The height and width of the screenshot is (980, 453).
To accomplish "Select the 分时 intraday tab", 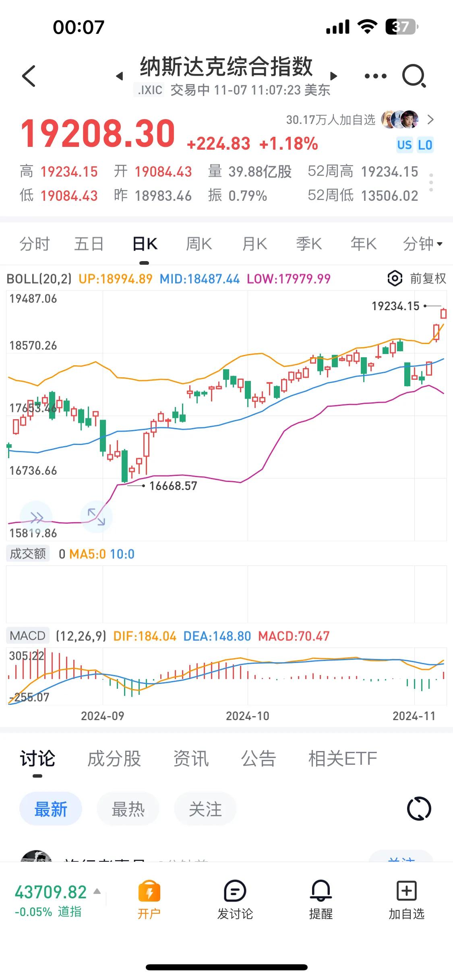I will tap(35, 244).
